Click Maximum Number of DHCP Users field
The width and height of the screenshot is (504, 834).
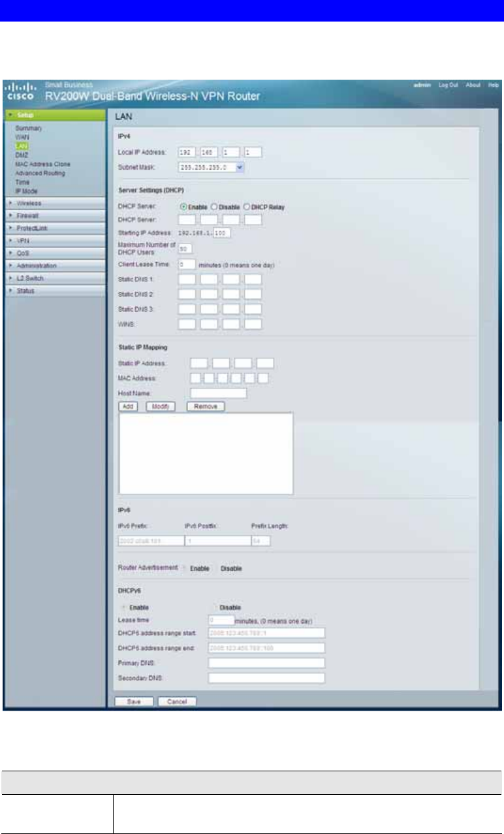(184, 248)
